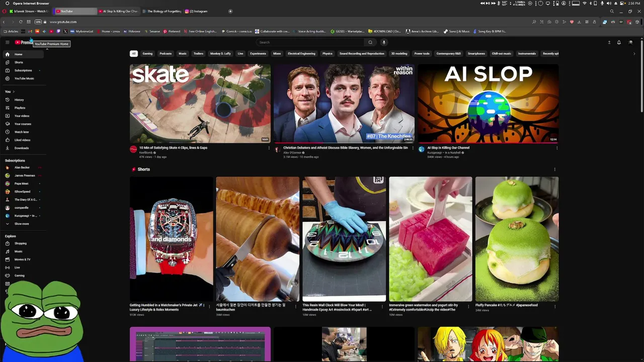Open options for Fluffy Pancake short
The width and height of the screenshot is (644, 362).
(555, 306)
